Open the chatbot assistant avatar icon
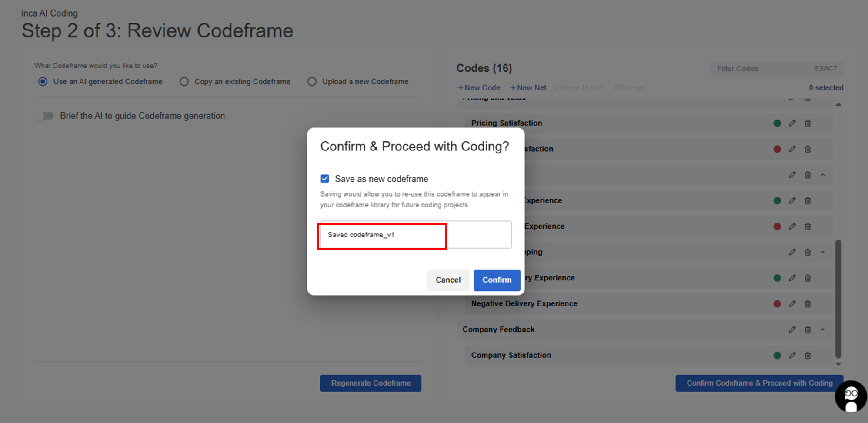The height and width of the screenshot is (423, 868). click(851, 396)
